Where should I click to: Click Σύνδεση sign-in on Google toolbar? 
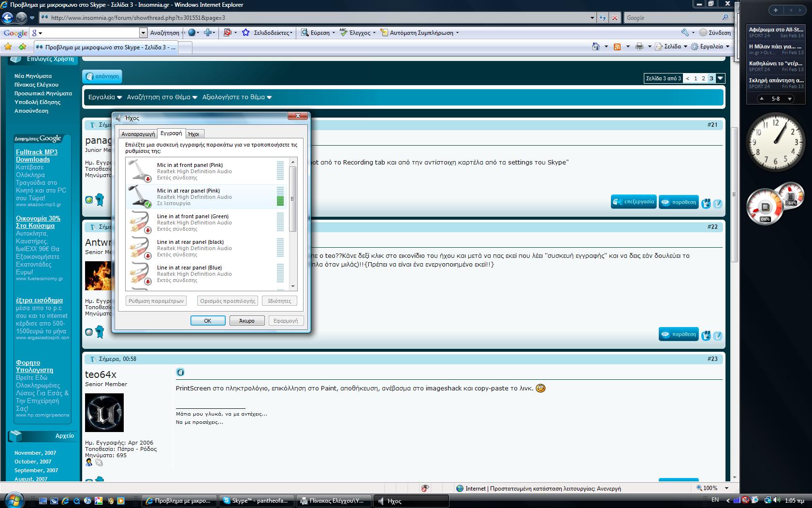tap(715, 32)
